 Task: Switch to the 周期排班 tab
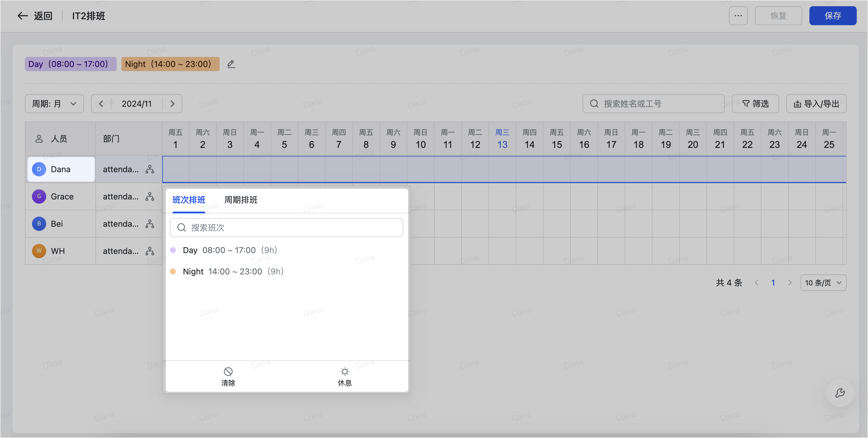click(241, 200)
